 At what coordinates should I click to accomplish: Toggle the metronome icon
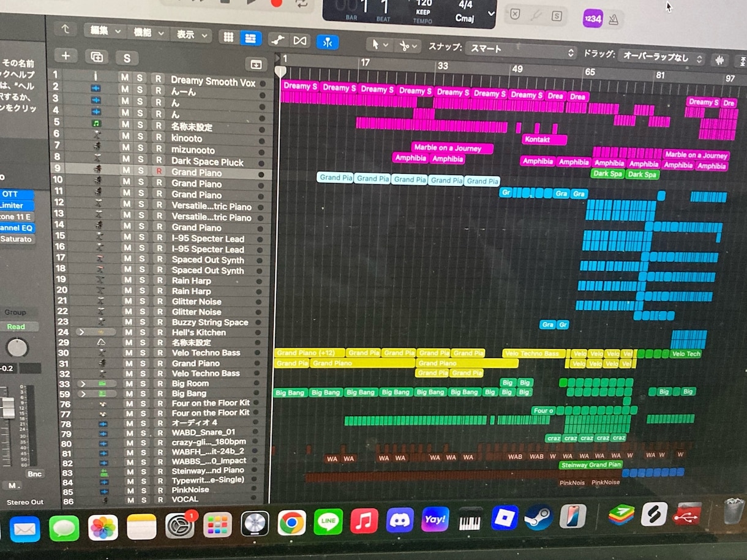click(x=613, y=20)
